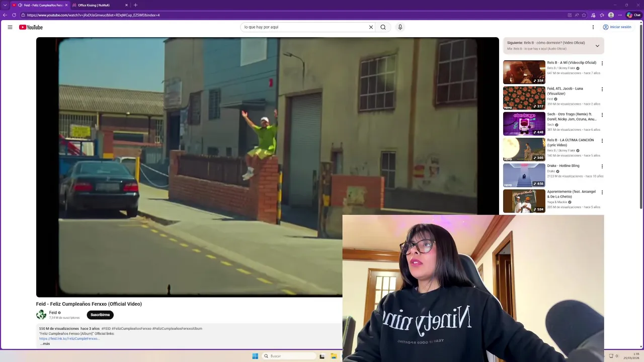Go to YouTube home via logo
The image size is (644, 362).
point(31,27)
